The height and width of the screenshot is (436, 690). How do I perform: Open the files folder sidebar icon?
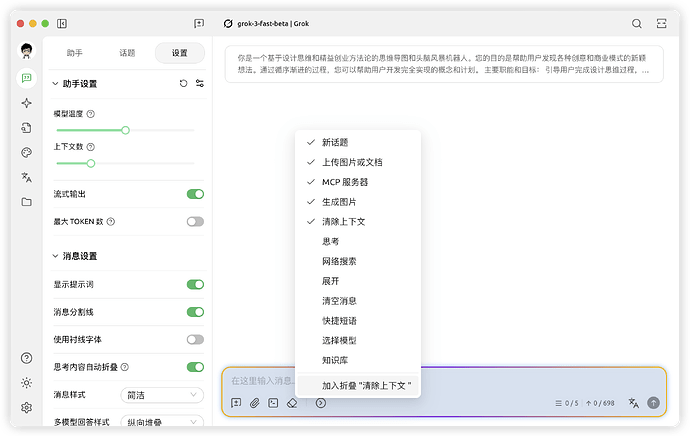26,202
